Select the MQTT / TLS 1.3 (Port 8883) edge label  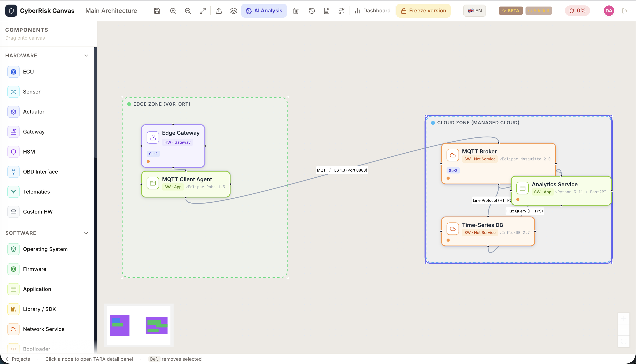pyautogui.click(x=342, y=170)
